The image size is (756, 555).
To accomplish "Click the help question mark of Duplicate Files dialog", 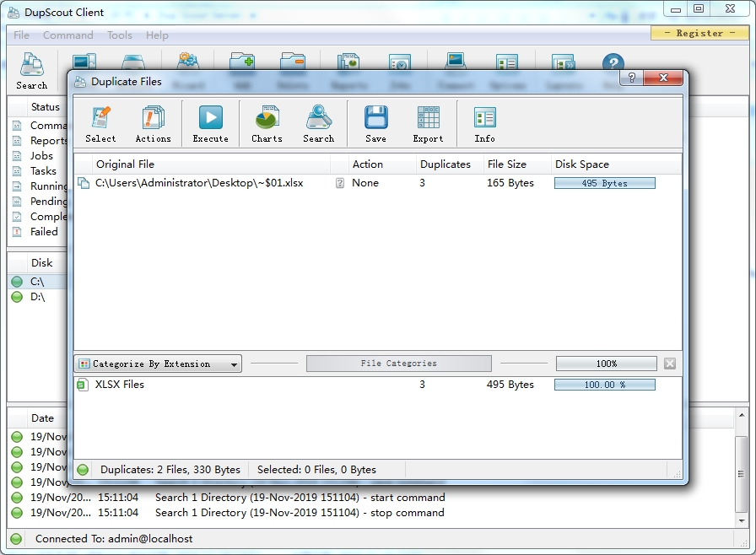I will (632, 78).
